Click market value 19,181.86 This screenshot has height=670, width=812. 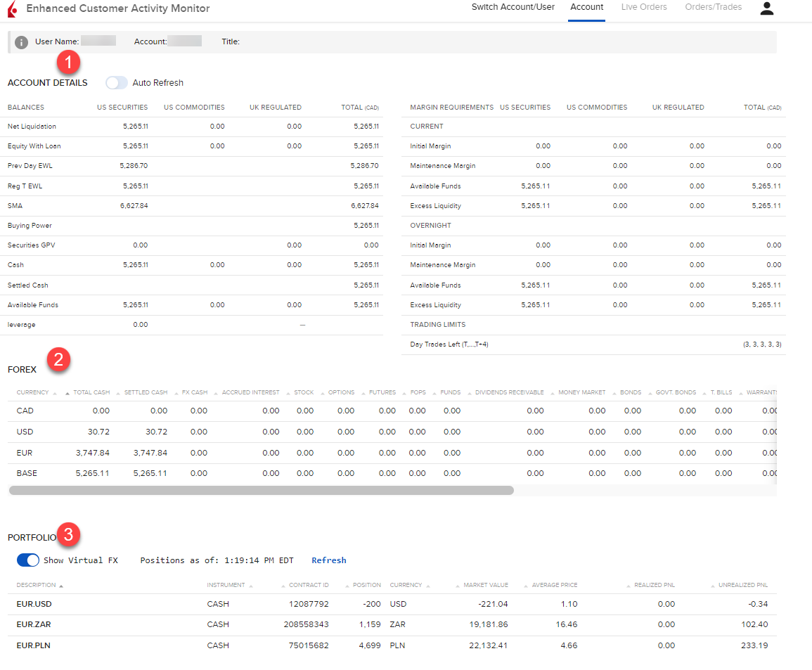click(x=489, y=625)
